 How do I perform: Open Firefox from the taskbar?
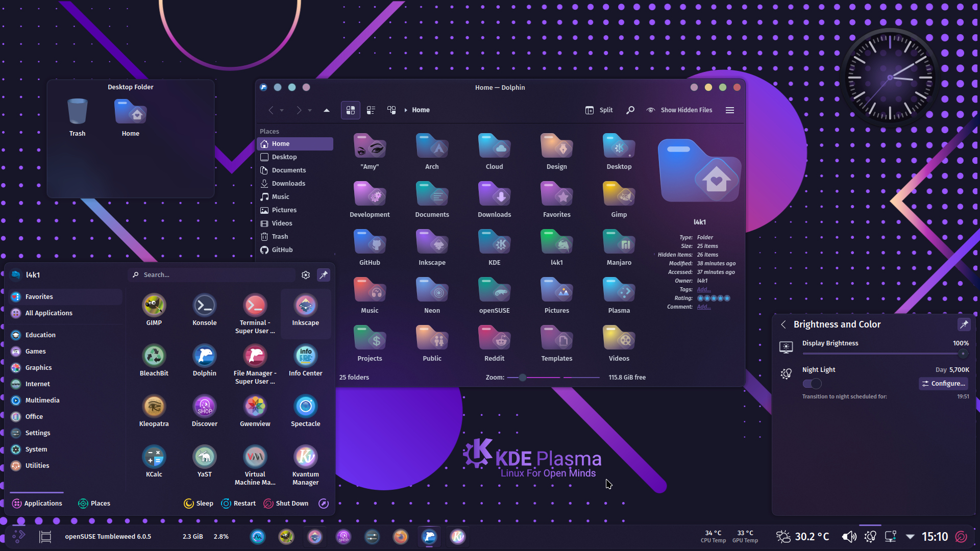click(x=401, y=537)
